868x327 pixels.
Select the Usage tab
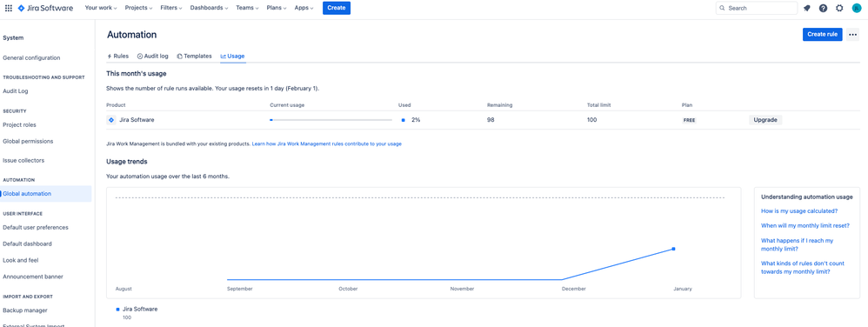232,56
